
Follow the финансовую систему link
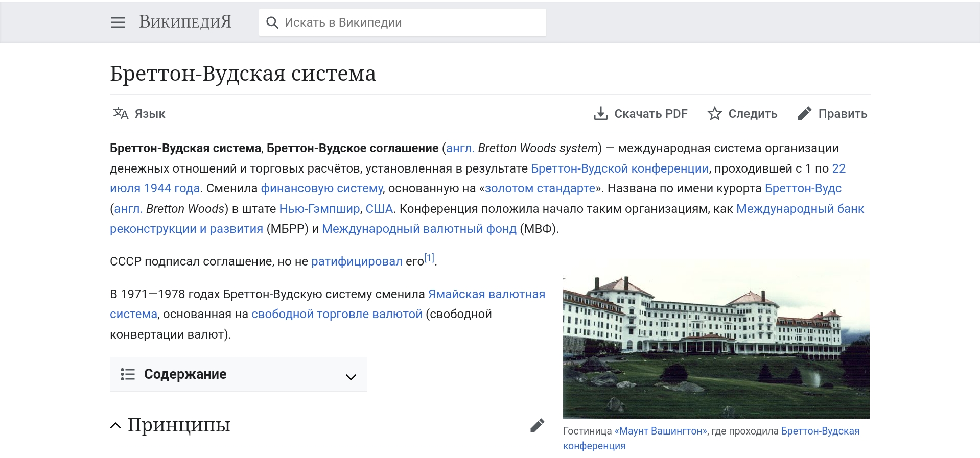[322, 188]
